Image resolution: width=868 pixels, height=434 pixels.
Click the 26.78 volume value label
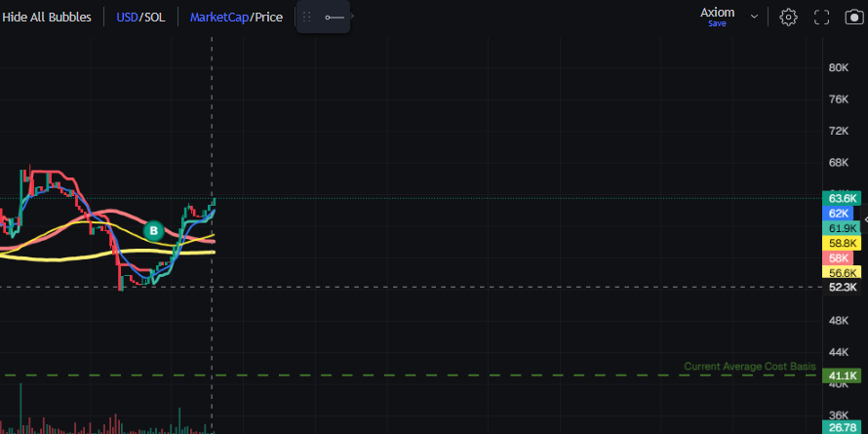coord(842,428)
